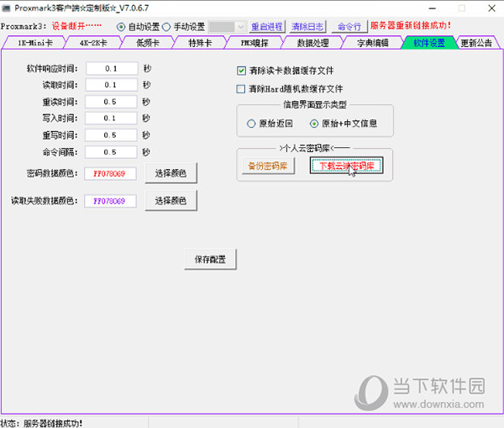This screenshot has height=428, width=504.
Task: Switch to the 特殊卡 tab
Action: 200,43
